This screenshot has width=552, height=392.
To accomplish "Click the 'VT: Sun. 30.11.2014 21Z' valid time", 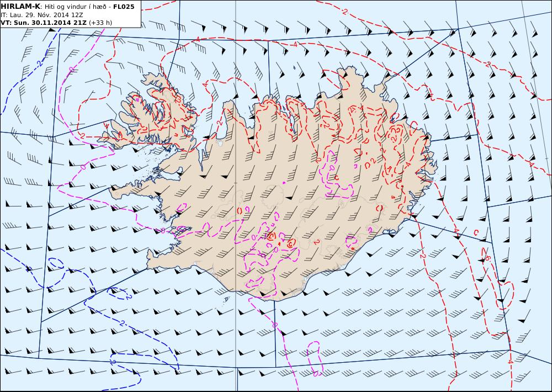I will (43, 23).
